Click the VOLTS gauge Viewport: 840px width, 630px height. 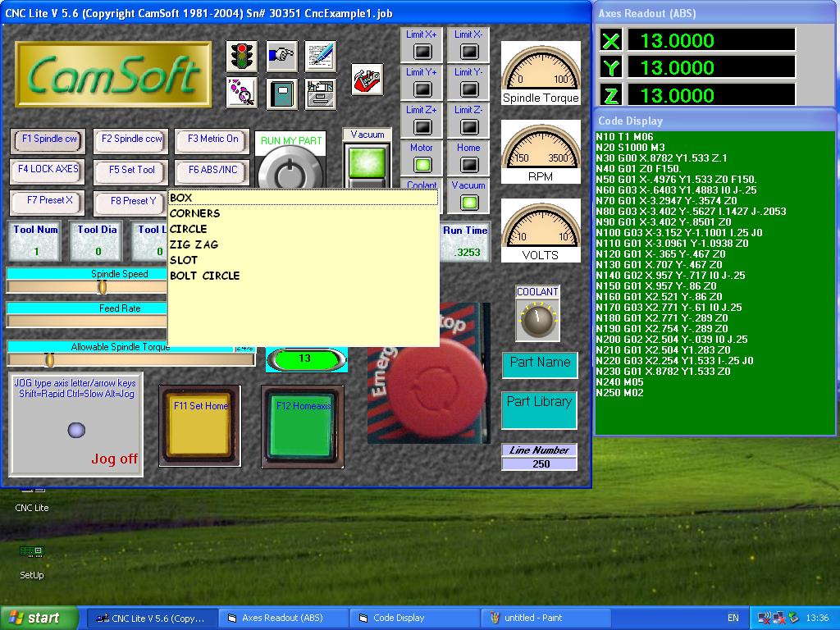coord(541,231)
